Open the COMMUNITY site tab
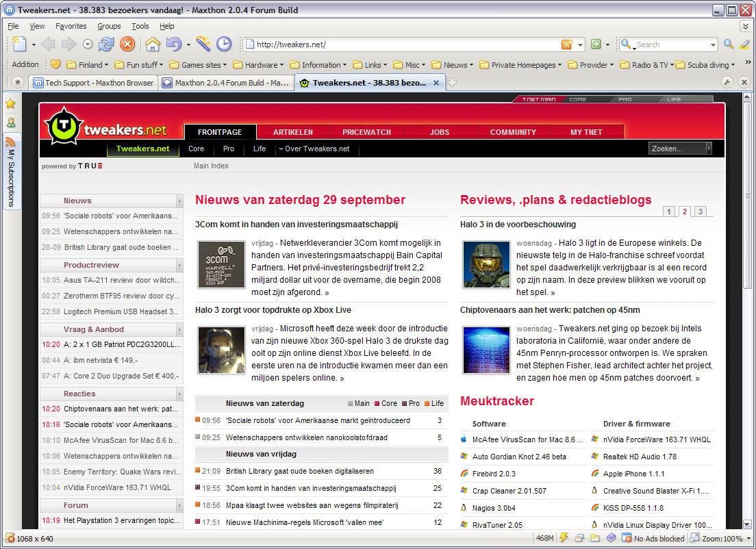The height and width of the screenshot is (549, 756). click(x=513, y=132)
